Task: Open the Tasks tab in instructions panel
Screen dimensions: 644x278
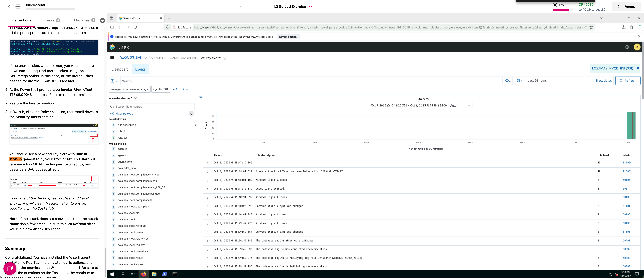Action: coord(49,20)
